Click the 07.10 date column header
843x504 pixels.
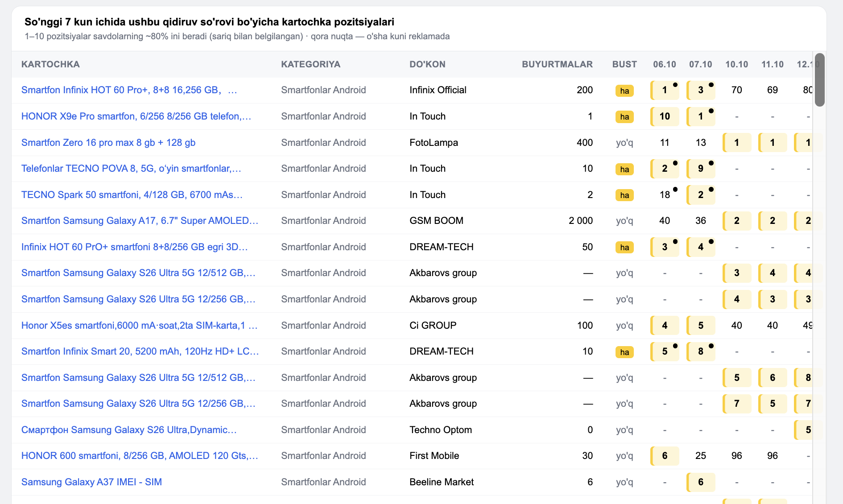point(701,64)
